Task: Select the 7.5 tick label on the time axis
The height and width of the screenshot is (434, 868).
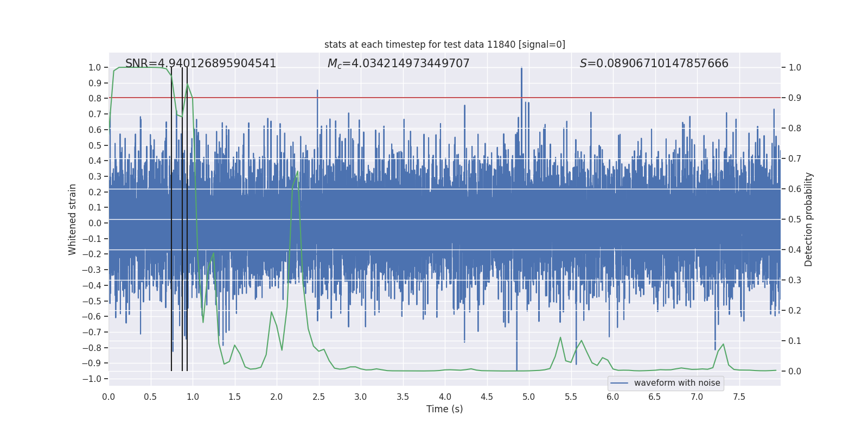Action: (x=739, y=397)
